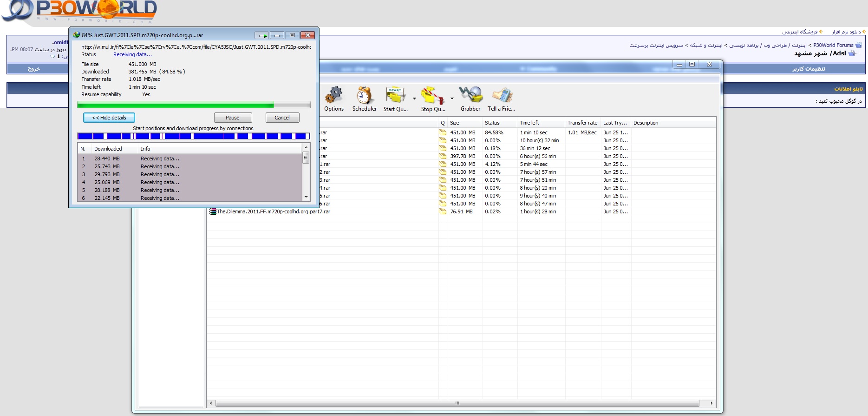This screenshot has width=868, height=416.
Task: Click queue icon in 8 hour(s) 20 min row
Action: point(443,188)
